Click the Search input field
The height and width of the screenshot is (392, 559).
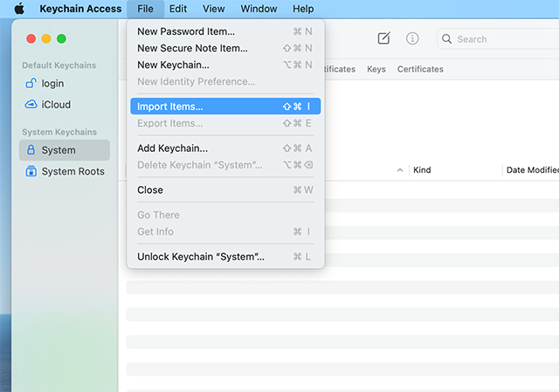point(499,38)
